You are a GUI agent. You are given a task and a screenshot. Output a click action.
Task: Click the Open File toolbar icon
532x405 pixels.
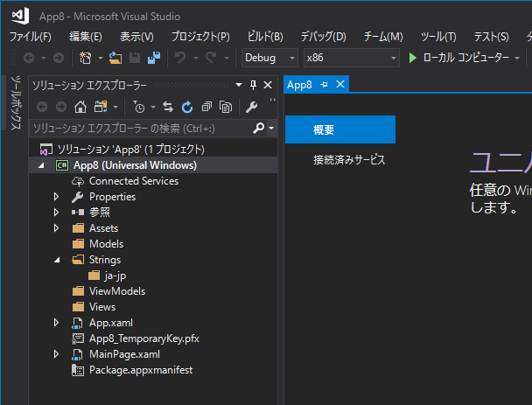(115, 58)
